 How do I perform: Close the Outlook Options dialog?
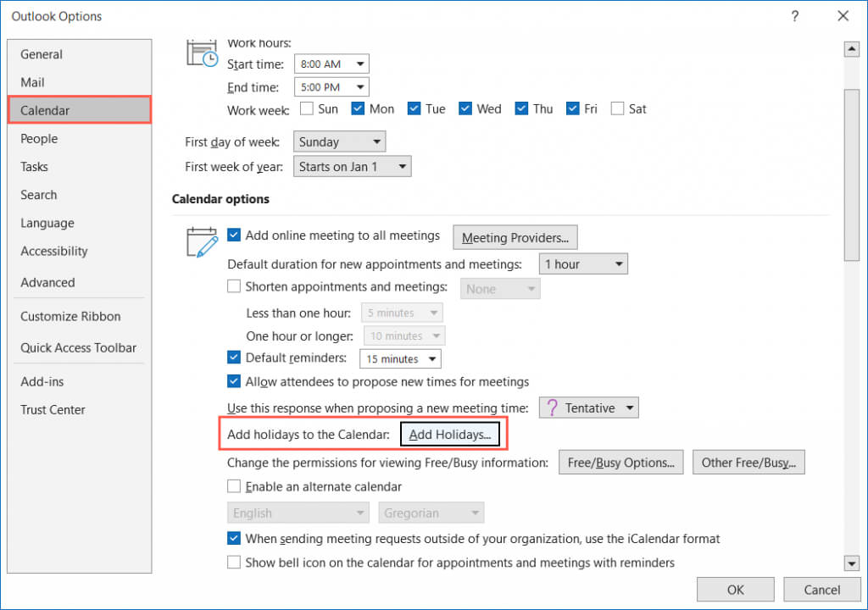click(843, 16)
